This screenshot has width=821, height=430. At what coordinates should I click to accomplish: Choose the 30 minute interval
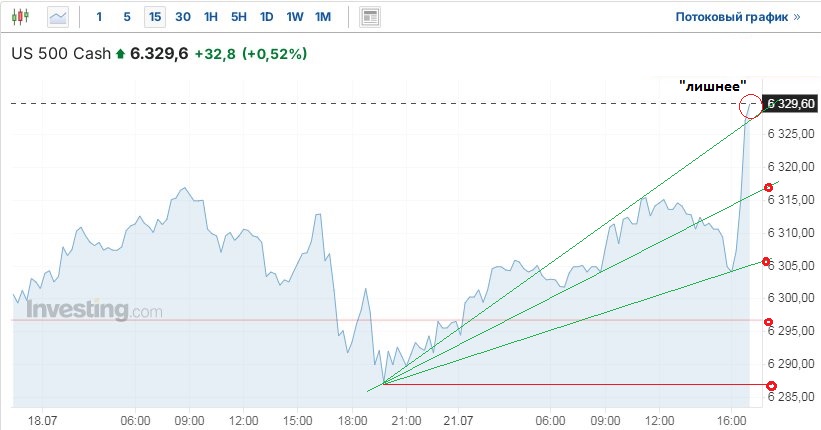click(183, 17)
